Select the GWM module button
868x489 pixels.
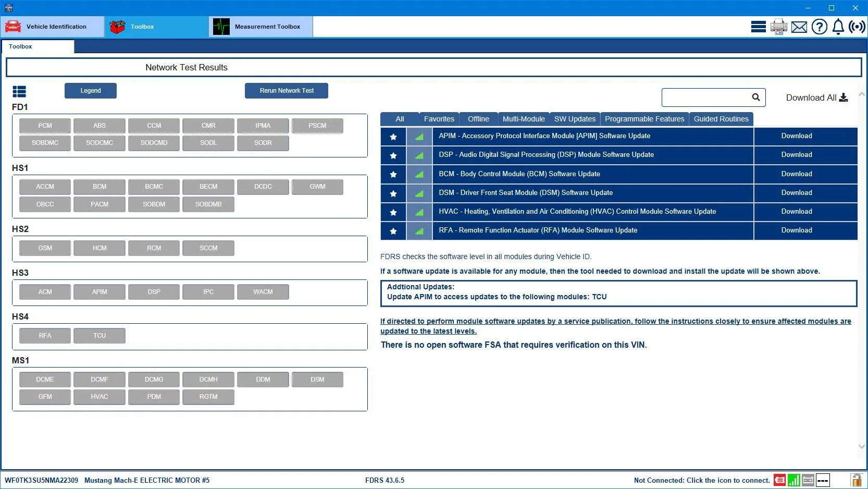[x=317, y=187]
